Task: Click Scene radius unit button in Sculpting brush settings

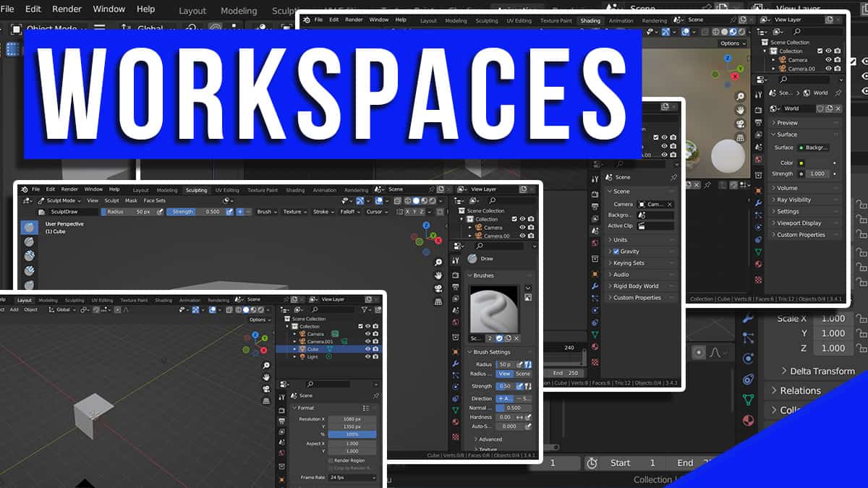Action: point(523,374)
